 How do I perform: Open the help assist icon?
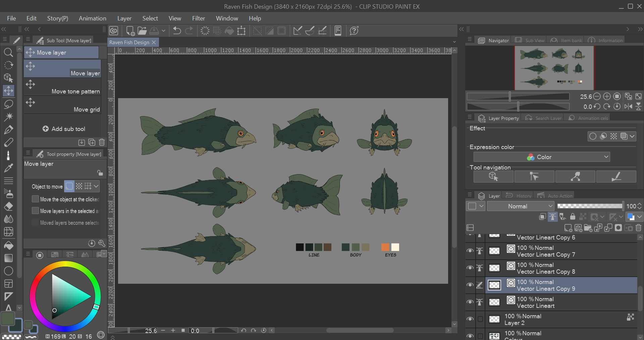tap(354, 31)
